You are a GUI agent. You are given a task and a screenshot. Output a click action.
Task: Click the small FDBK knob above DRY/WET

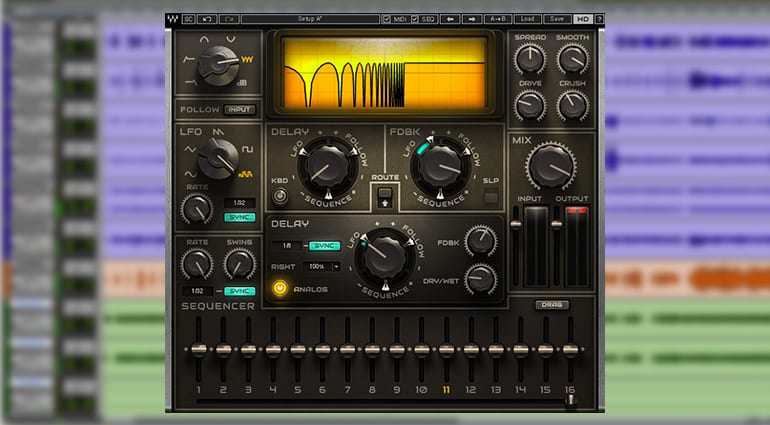click(481, 241)
